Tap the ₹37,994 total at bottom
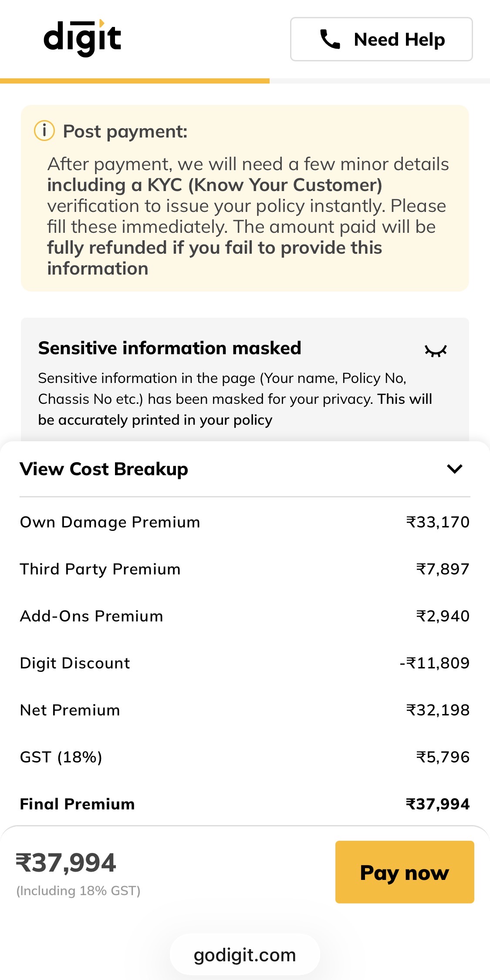Screen dimensions: 490x980 pyautogui.click(x=66, y=863)
